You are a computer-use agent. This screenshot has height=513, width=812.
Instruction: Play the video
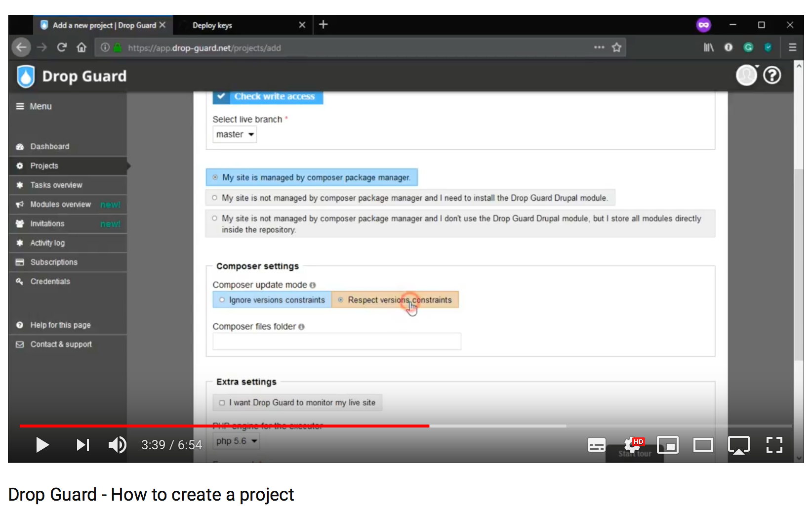42,445
